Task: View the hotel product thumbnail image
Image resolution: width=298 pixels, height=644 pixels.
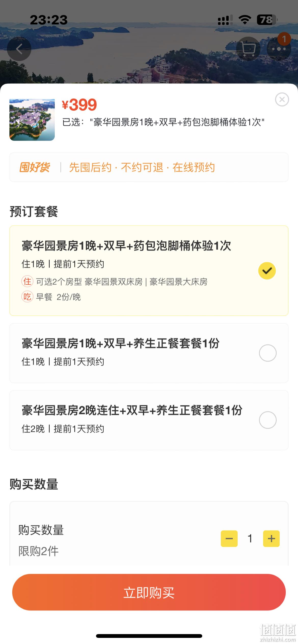Action: click(32, 120)
